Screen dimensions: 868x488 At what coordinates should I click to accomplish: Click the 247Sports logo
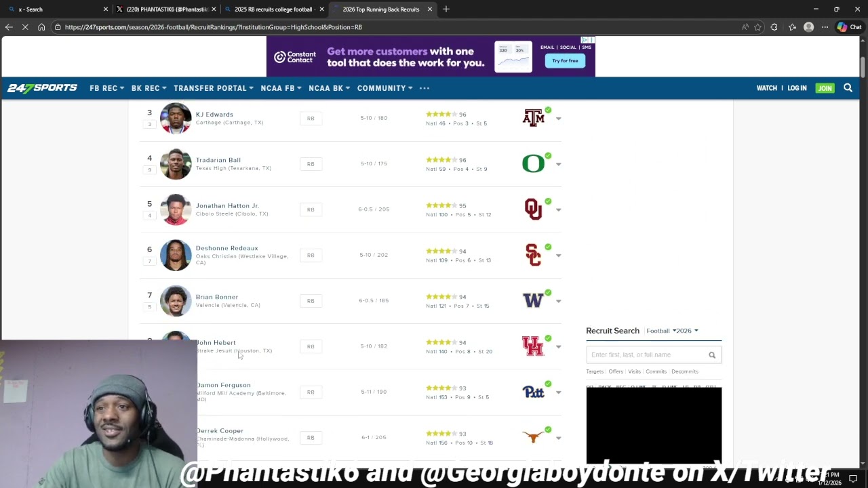tap(42, 88)
